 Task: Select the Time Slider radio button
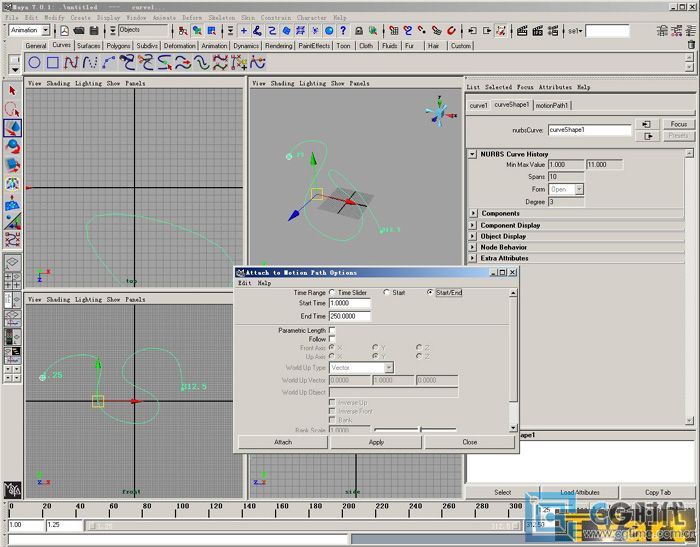coord(332,292)
